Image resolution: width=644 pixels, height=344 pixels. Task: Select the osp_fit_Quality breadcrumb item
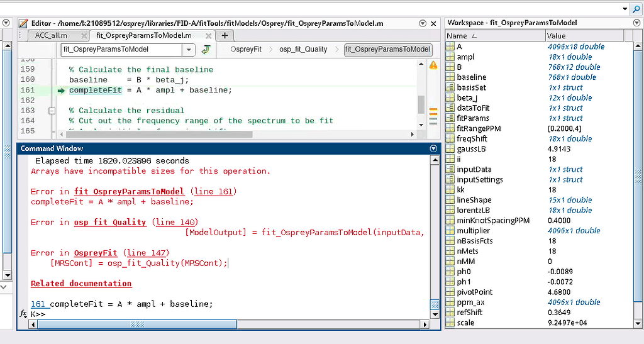(303, 49)
